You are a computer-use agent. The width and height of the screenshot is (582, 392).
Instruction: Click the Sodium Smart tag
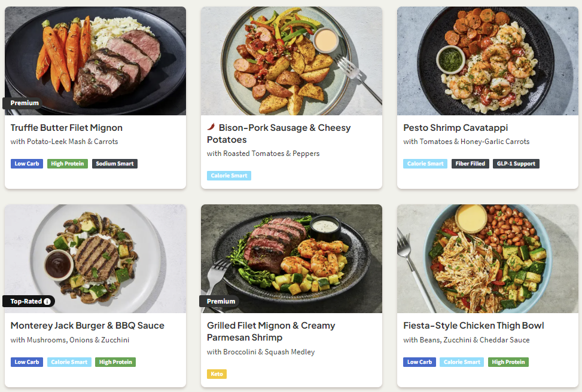point(115,164)
